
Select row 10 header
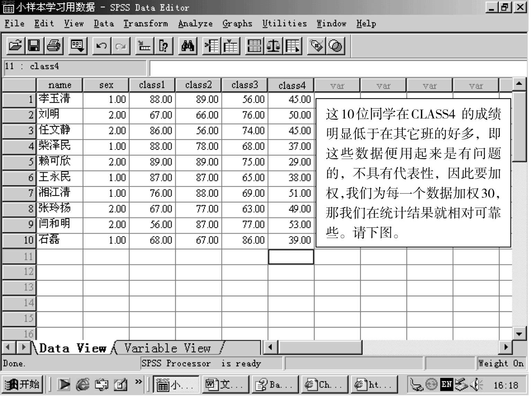click(19, 240)
